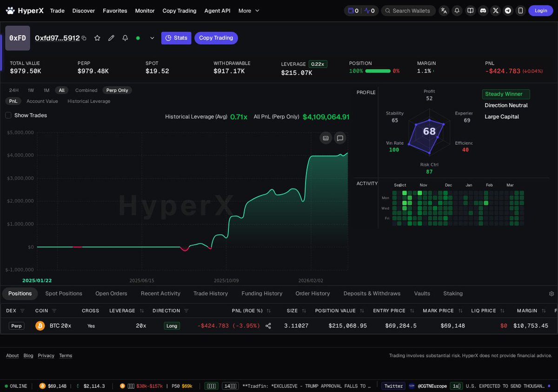
Task: Show the Account Value chart
Action: 42,101
